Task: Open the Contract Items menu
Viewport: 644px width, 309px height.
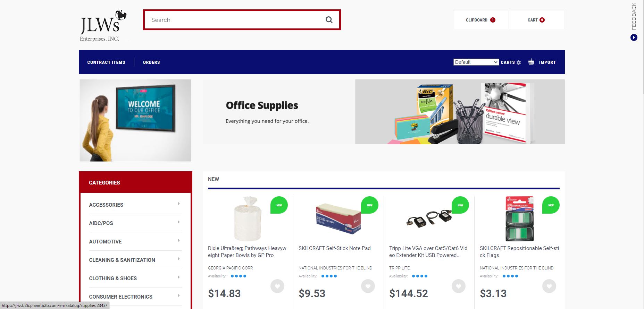Action: [106, 62]
